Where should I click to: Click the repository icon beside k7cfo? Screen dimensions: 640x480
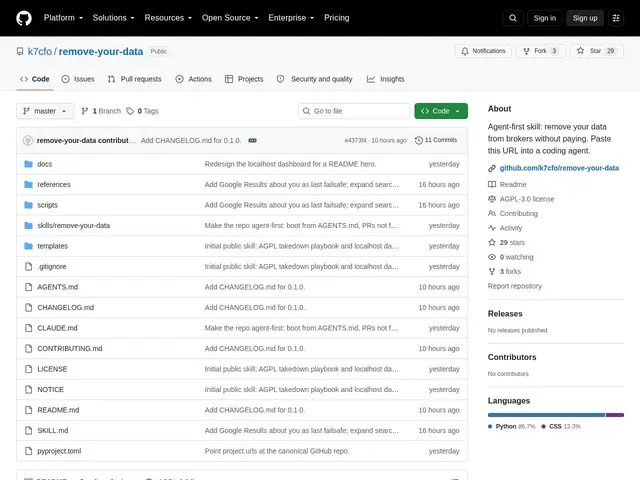20,51
